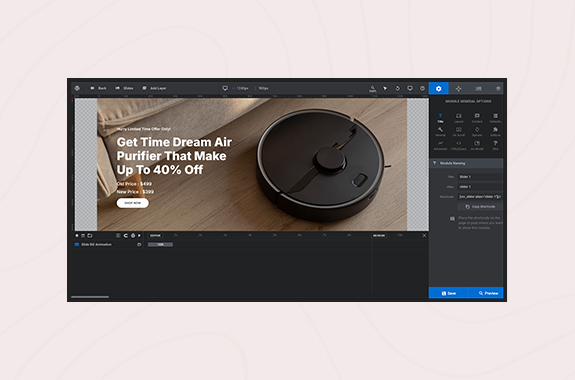Select the Advanced options icon
575x380 pixels.
point(440,145)
